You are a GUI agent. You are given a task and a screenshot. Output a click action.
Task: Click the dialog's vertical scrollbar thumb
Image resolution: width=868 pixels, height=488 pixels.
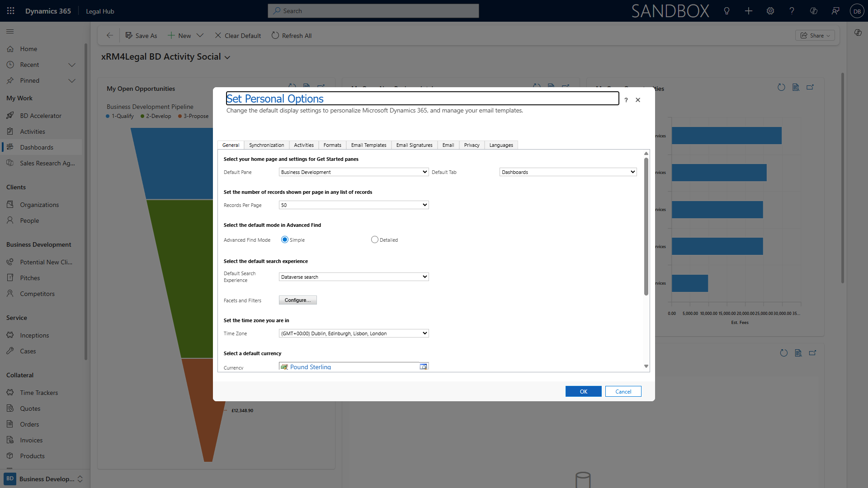click(646, 226)
